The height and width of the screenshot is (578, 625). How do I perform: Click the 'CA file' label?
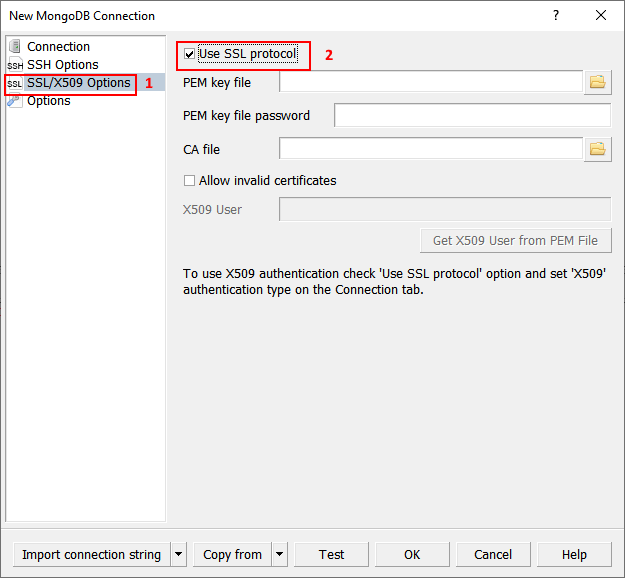[x=201, y=149]
